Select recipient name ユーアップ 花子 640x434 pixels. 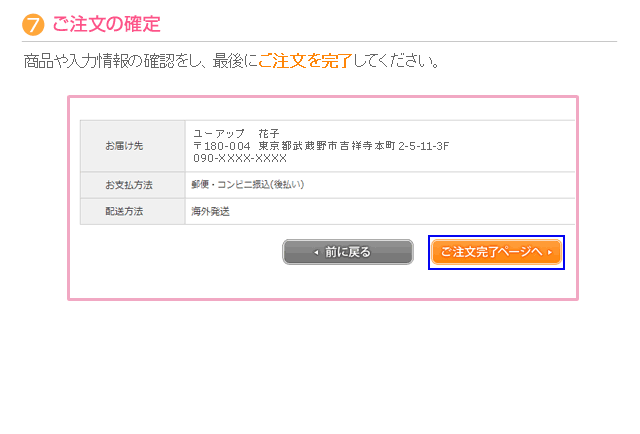236,134
